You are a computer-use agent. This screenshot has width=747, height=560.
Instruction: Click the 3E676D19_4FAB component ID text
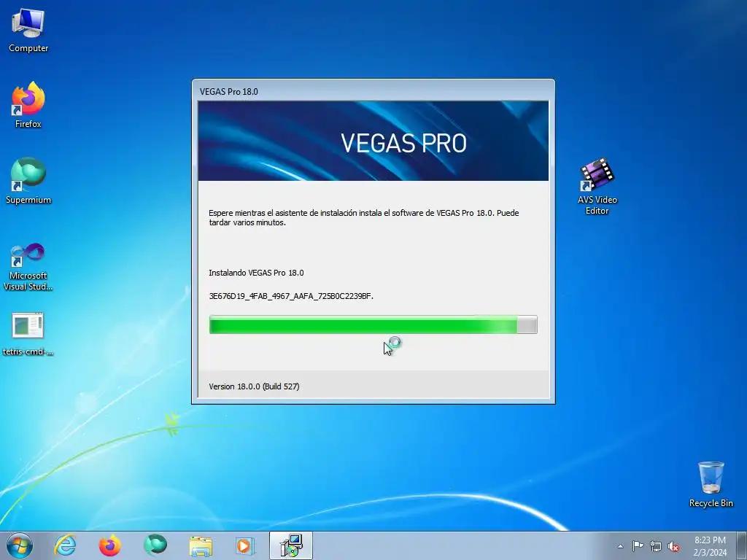(291, 296)
